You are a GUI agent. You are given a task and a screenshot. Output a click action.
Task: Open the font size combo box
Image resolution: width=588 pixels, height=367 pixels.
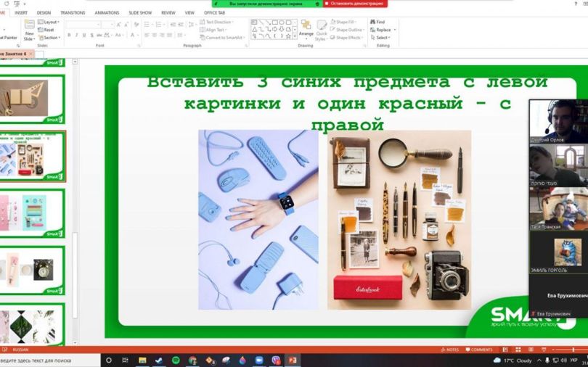[107, 25]
